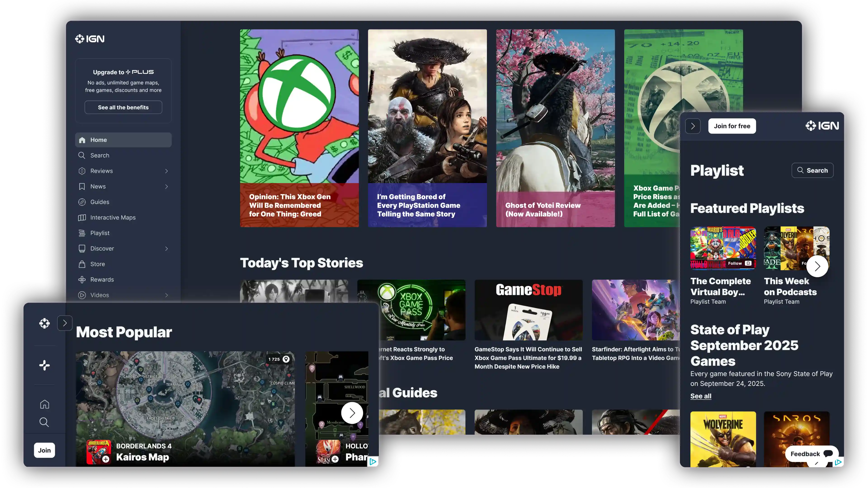Expand the News submenu chevron

coord(166,187)
